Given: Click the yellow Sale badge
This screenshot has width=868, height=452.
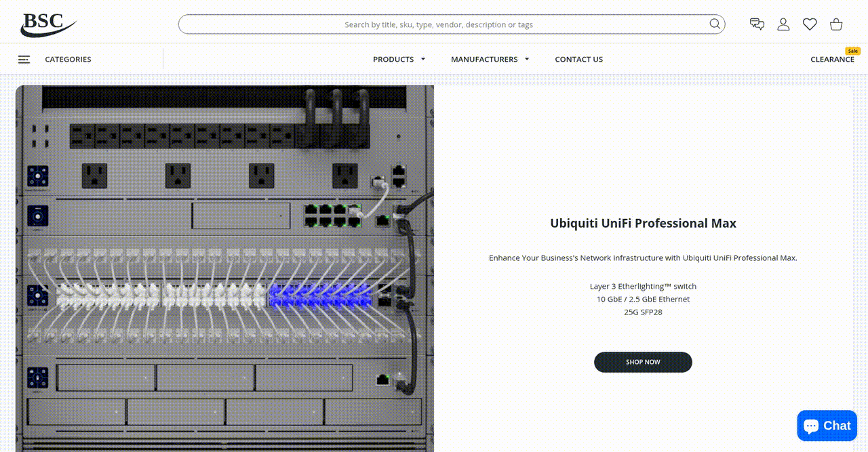Looking at the screenshot, I should (x=852, y=51).
